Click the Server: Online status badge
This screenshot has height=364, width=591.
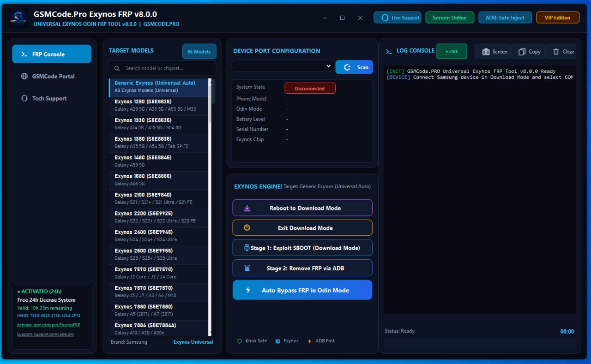pyautogui.click(x=450, y=18)
